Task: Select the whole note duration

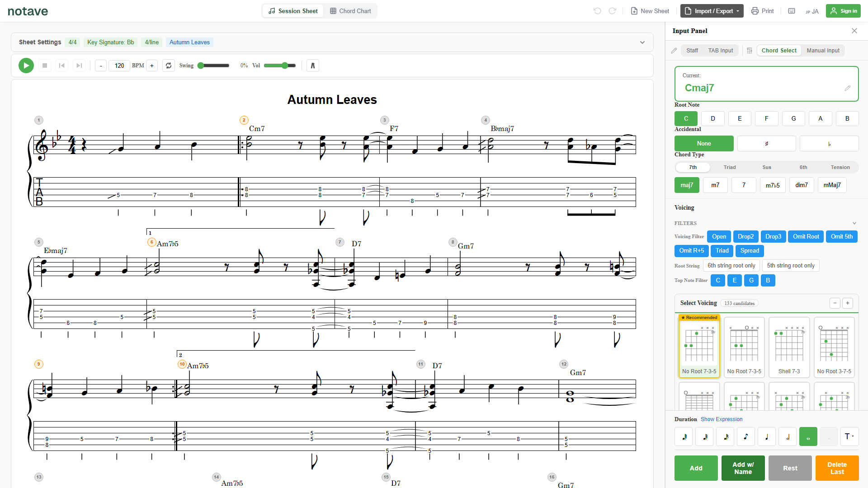Action: [808, 436]
